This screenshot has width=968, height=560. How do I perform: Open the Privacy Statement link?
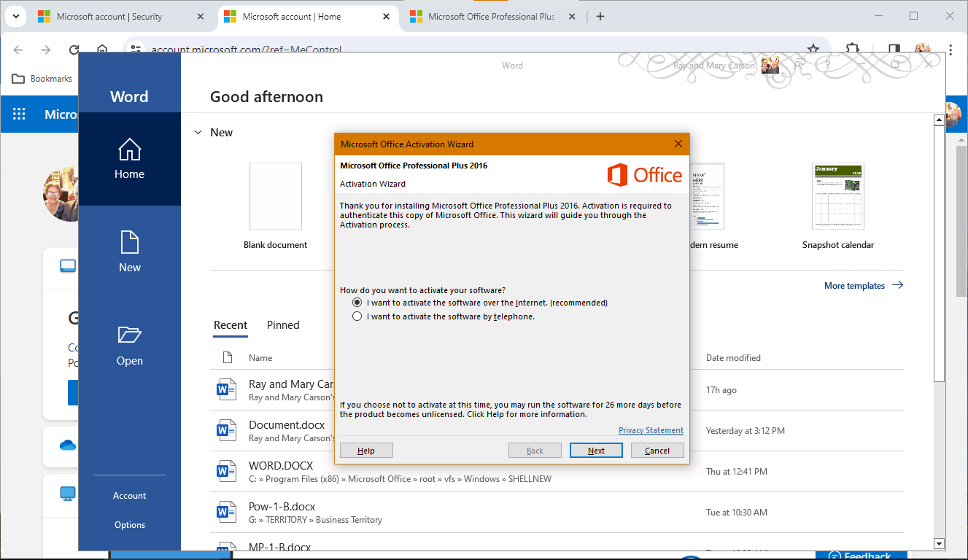[x=651, y=430]
